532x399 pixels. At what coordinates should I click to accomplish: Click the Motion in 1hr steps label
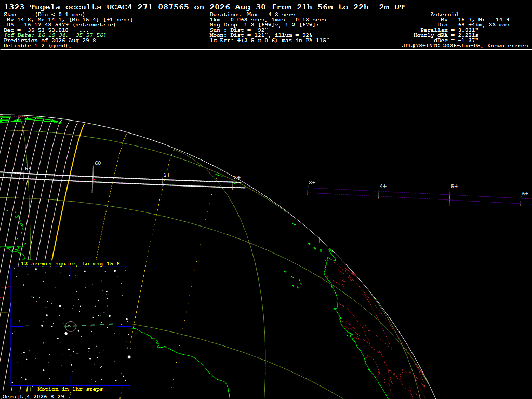point(70,389)
